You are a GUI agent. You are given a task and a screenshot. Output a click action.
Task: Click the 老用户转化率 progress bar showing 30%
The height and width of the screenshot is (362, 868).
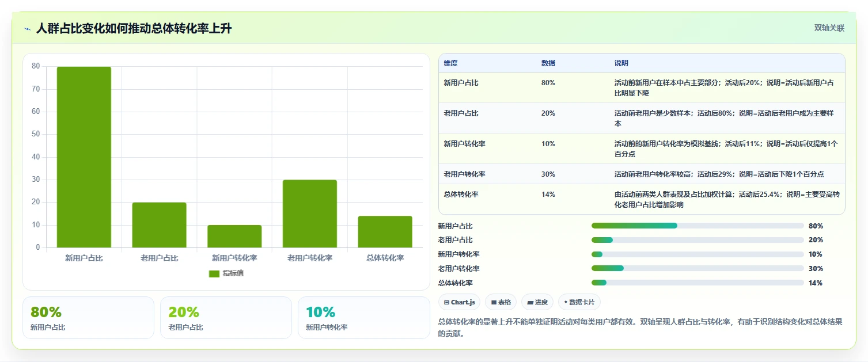pos(698,268)
